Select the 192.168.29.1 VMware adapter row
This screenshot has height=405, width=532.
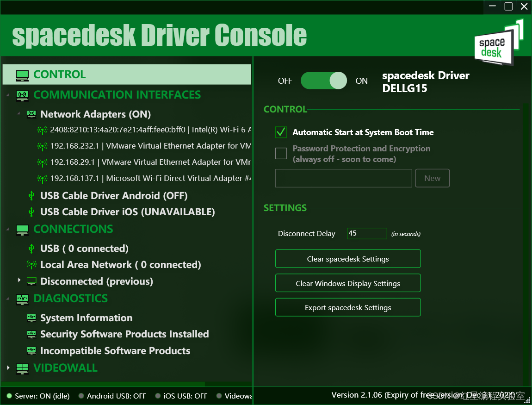151,162
